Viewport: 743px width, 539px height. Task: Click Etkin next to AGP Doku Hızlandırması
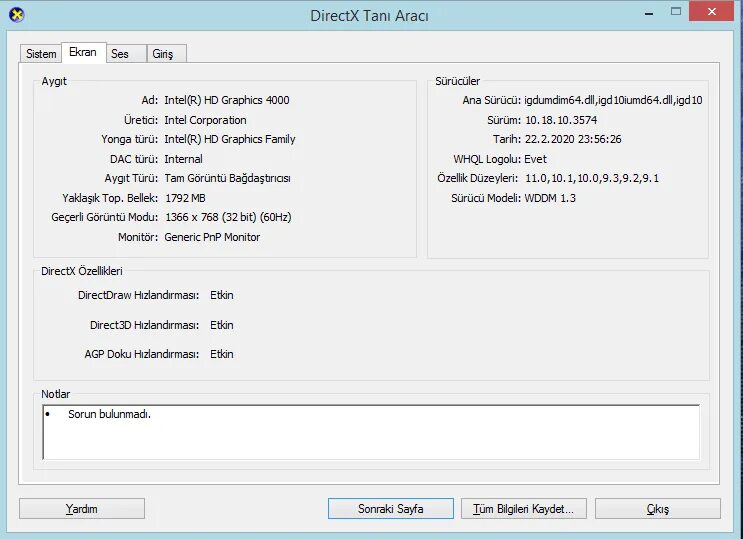tap(222, 354)
